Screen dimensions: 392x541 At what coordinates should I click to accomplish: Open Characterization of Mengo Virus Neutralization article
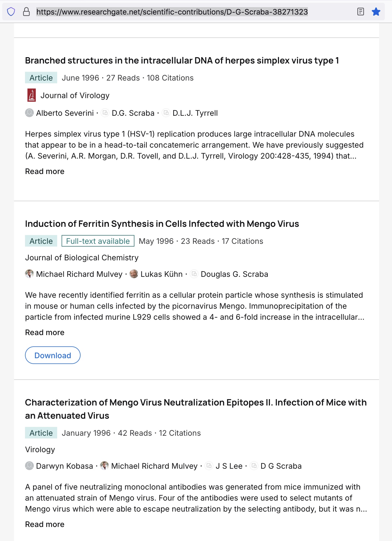(x=196, y=409)
